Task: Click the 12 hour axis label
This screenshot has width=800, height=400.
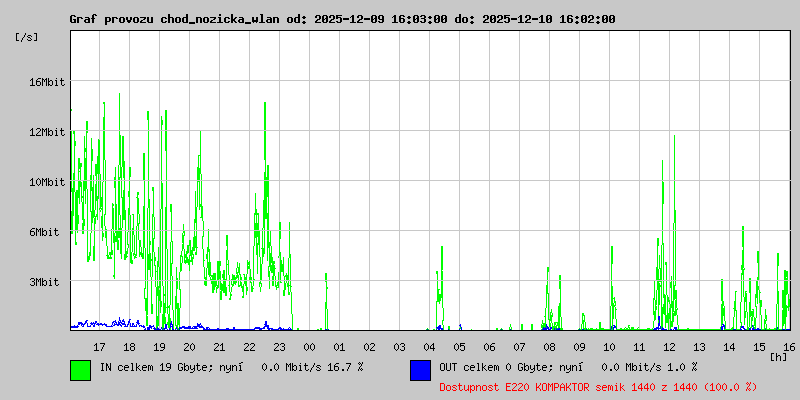Action: 669,347
